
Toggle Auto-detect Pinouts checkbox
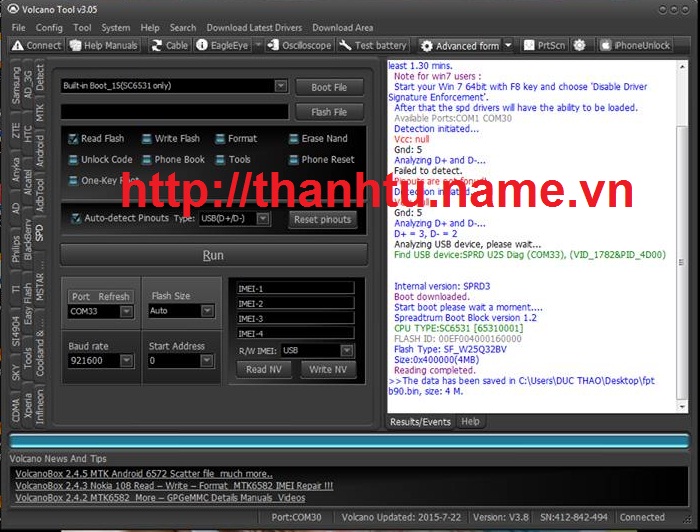(x=76, y=218)
